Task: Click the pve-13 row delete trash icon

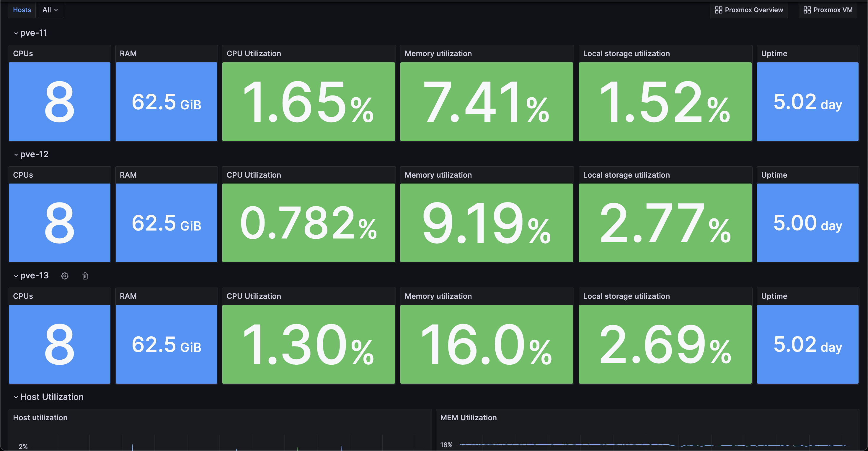Action: (85, 276)
